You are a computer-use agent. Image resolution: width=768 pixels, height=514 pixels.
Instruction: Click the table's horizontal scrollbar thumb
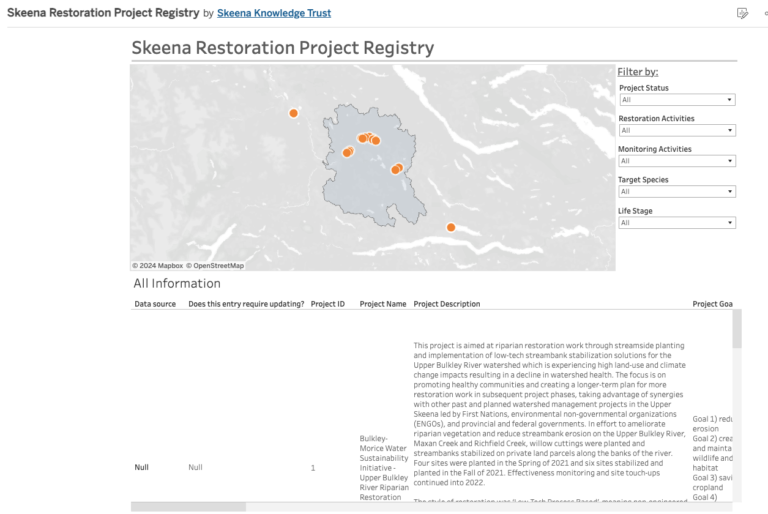click(x=189, y=507)
